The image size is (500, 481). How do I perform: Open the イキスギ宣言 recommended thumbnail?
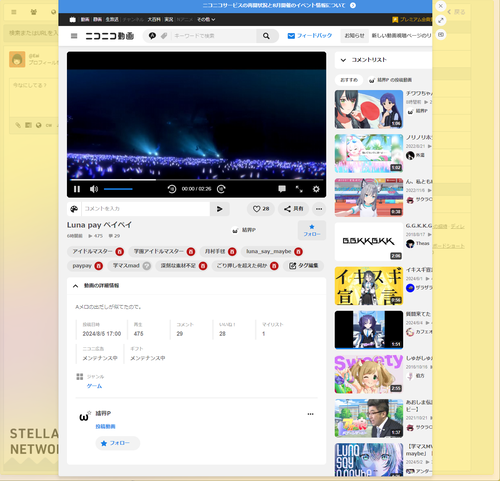[369, 286]
